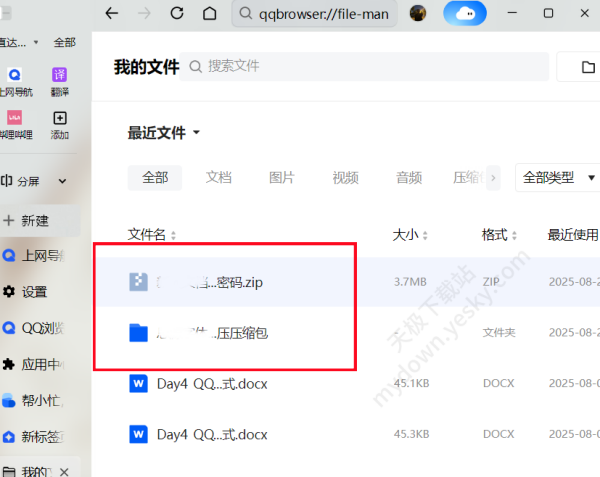Click the folder icon beside the search box

[x=589, y=67]
